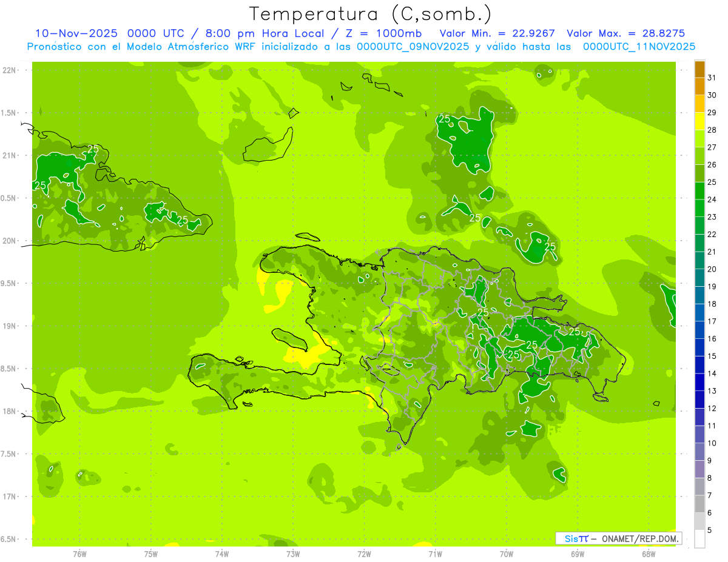Pick the blue legend swatch between 15 and 16
This screenshot has width=728, height=562.
699,347
